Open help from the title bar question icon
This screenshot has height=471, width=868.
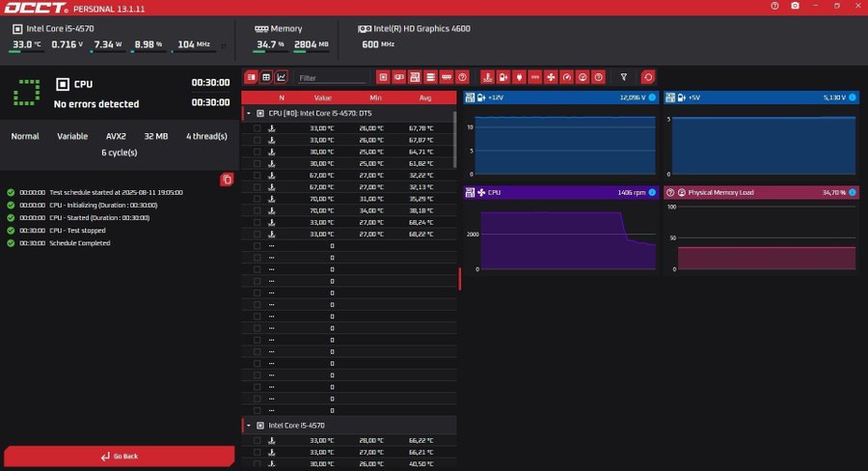coord(774,6)
